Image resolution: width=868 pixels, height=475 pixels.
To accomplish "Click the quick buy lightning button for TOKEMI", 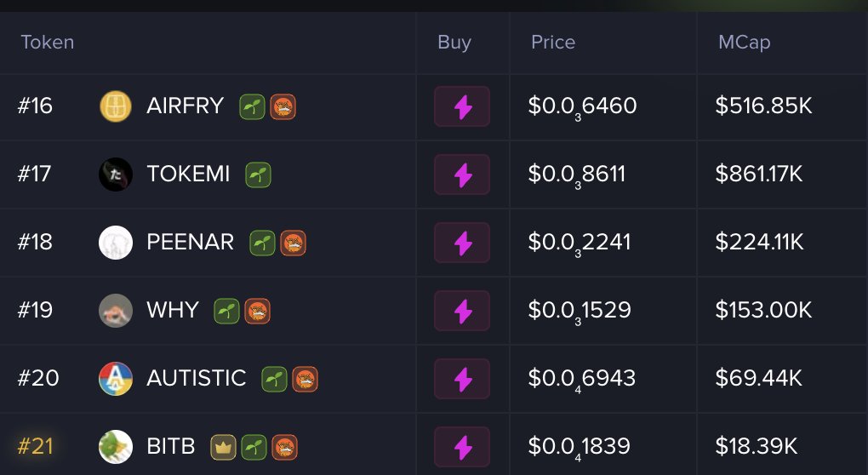I will 462,175.
